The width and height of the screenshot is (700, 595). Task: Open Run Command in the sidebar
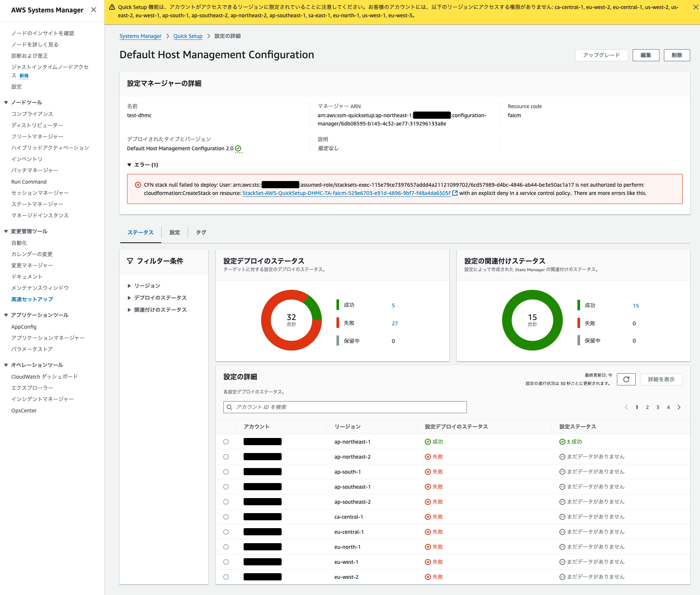[29, 182]
